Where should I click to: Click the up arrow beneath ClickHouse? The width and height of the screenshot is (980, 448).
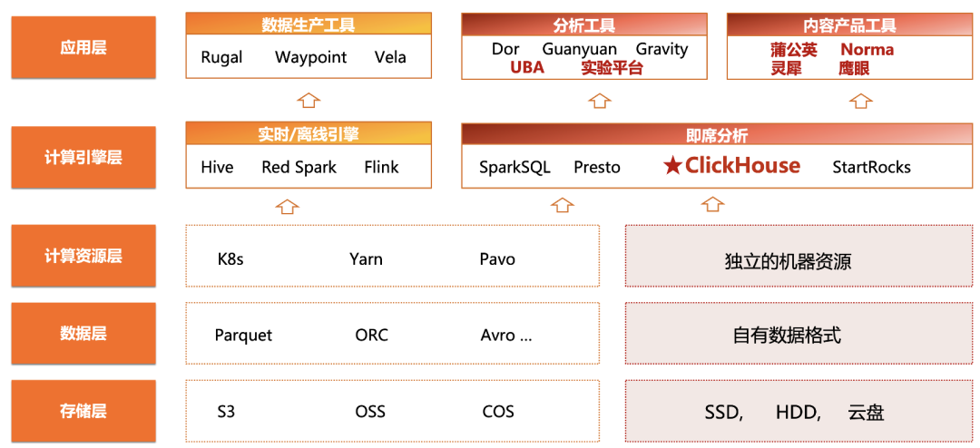pos(712,204)
